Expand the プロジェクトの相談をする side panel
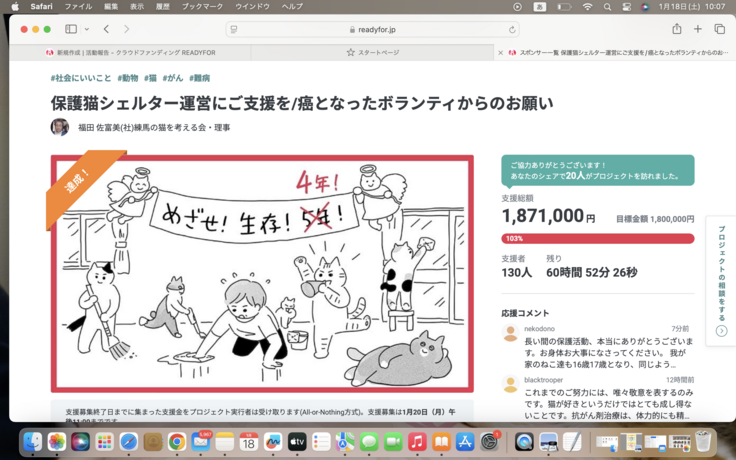The width and height of the screenshot is (736, 460). pyautogui.click(x=721, y=280)
